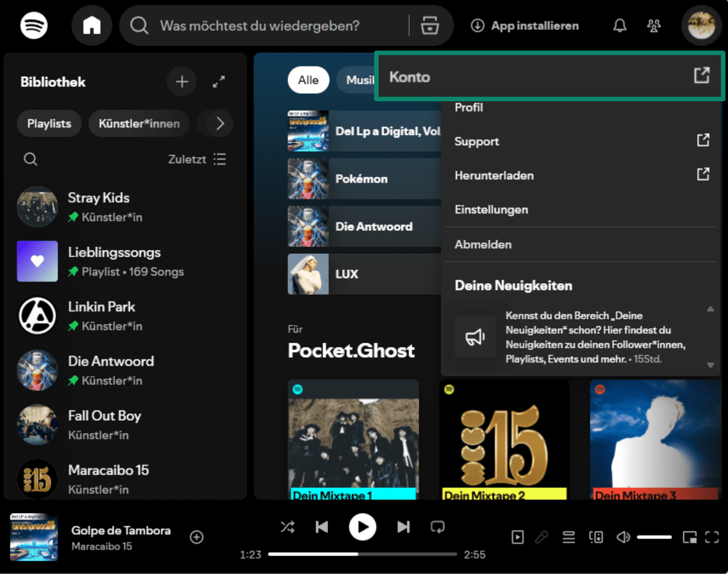Toggle repeat mode

click(437, 527)
